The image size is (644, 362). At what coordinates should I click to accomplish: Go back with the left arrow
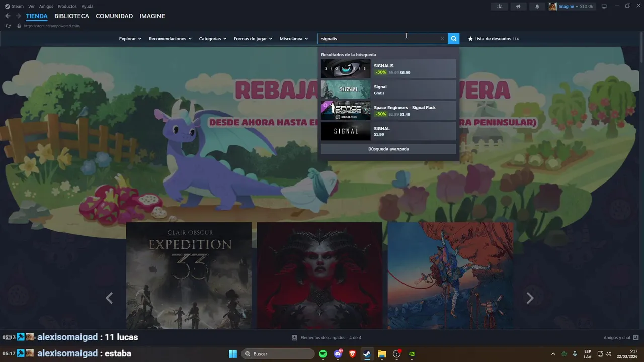coord(8,16)
